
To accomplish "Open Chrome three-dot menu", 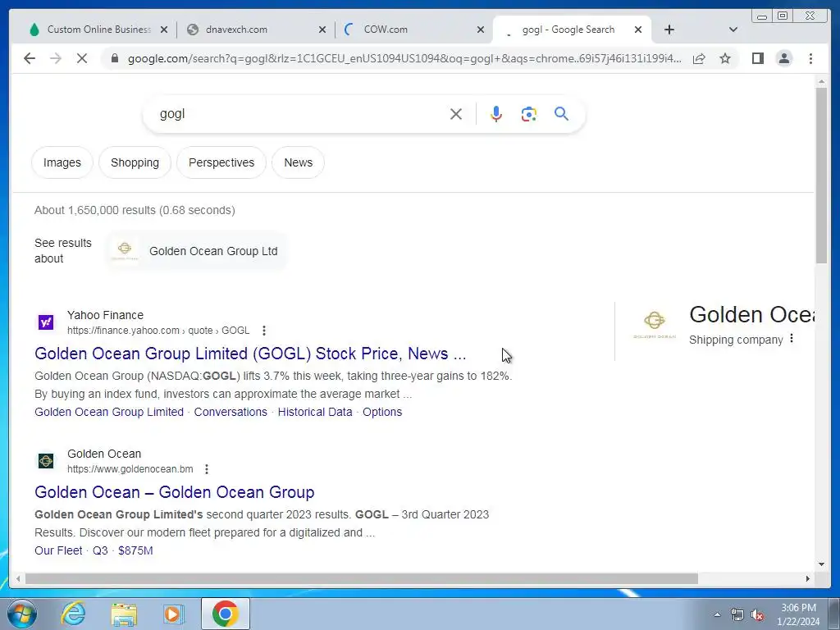I will point(810,58).
